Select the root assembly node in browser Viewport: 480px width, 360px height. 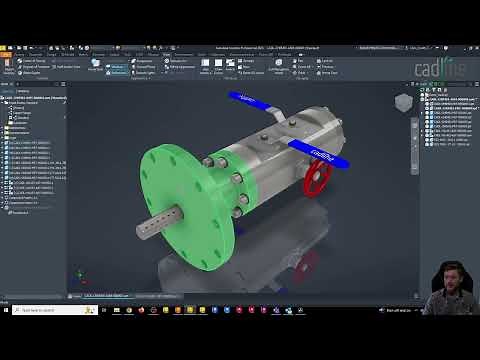pyautogui.click(x=35, y=98)
